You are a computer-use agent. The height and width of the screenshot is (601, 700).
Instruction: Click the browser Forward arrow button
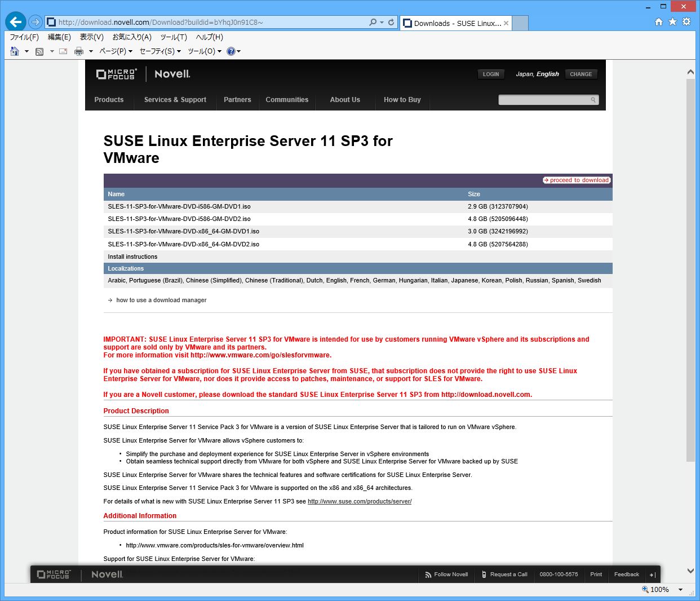click(x=36, y=22)
